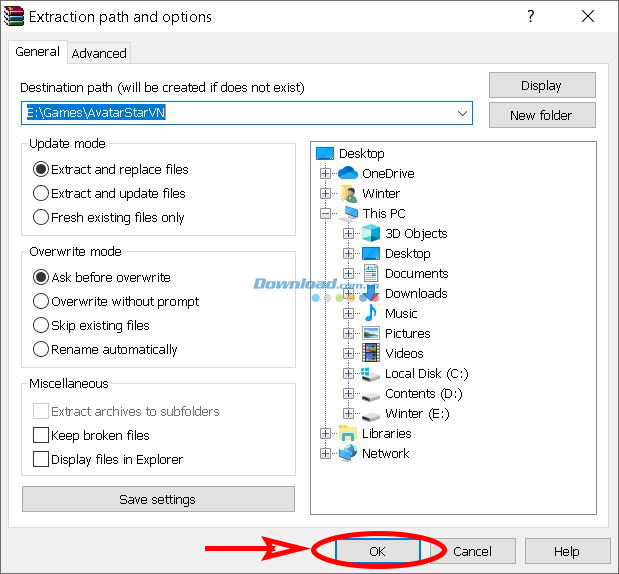
Task: Click the Music note icon
Action: tap(371, 313)
